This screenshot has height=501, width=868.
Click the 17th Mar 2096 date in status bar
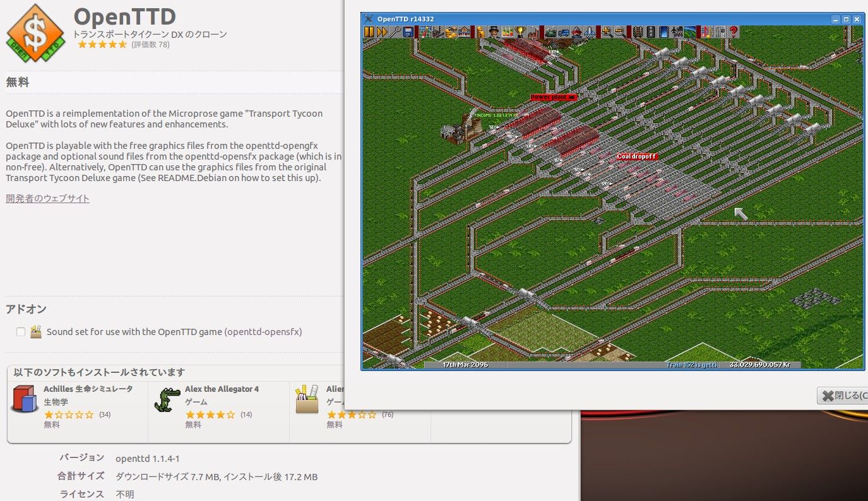coord(465,365)
